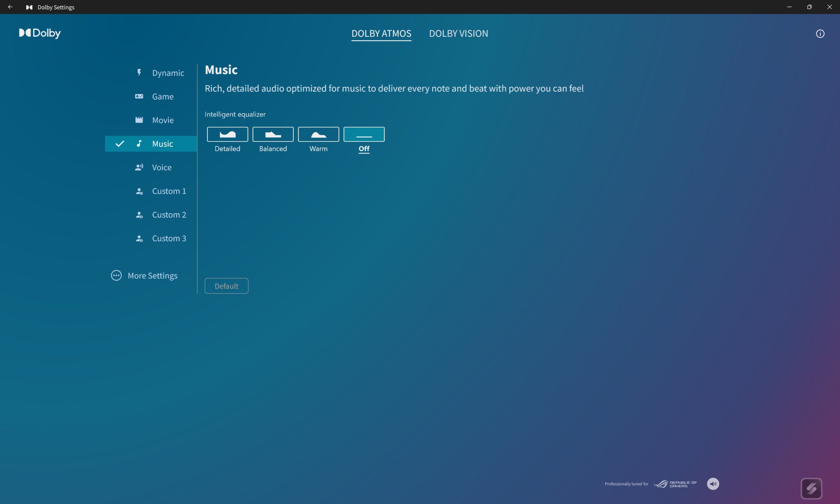Image resolution: width=840 pixels, height=504 pixels.
Task: Close the Dolby Settings window
Action: [829, 7]
